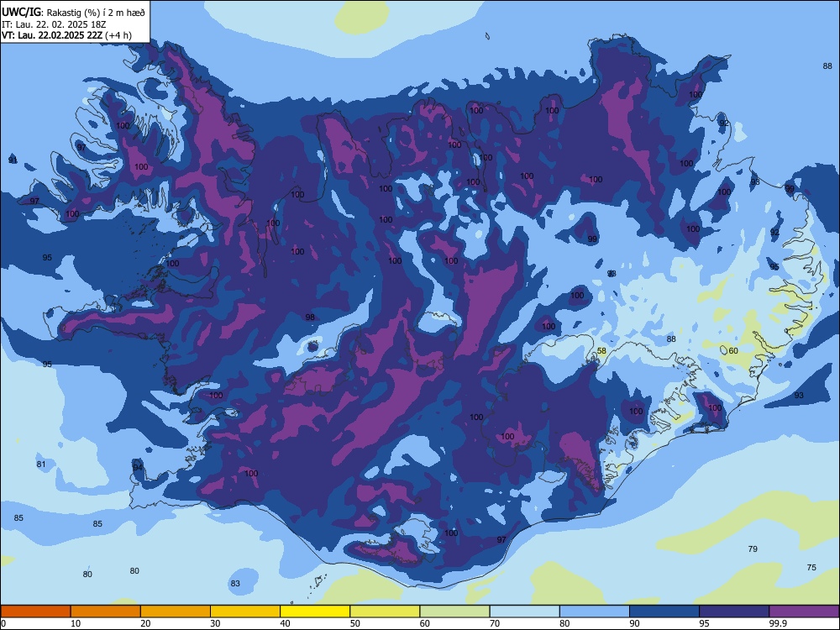Click the dark indigo 95–99.9 legend swatch
The height and width of the screenshot is (630, 840).
click(734, 612)
